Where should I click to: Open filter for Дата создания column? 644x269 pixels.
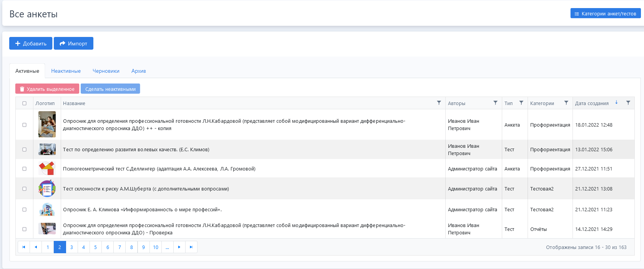[x=628, y=103]
